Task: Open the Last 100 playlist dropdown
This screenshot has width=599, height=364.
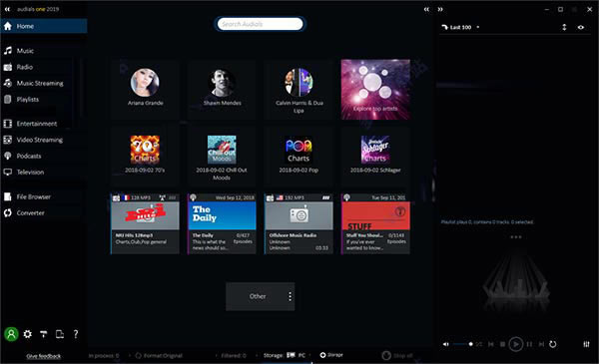Action: point(460,28)
